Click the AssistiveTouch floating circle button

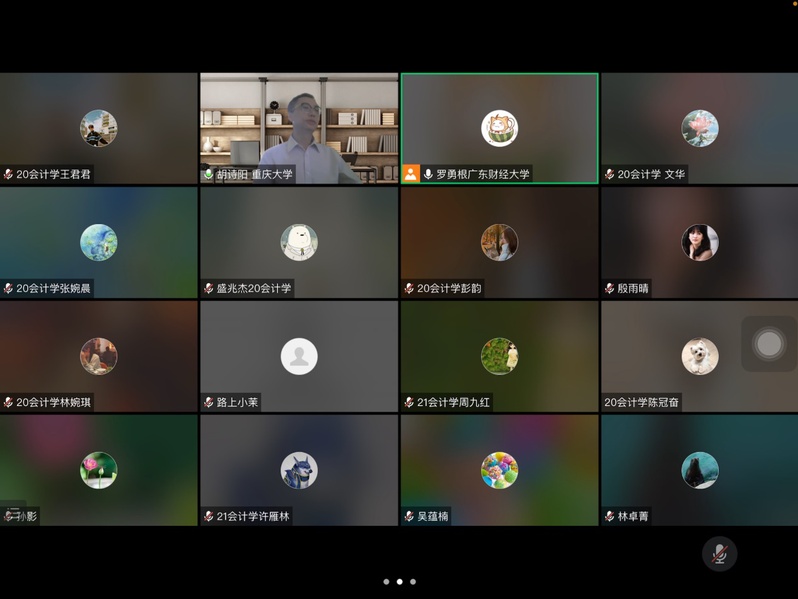[768, 344]
